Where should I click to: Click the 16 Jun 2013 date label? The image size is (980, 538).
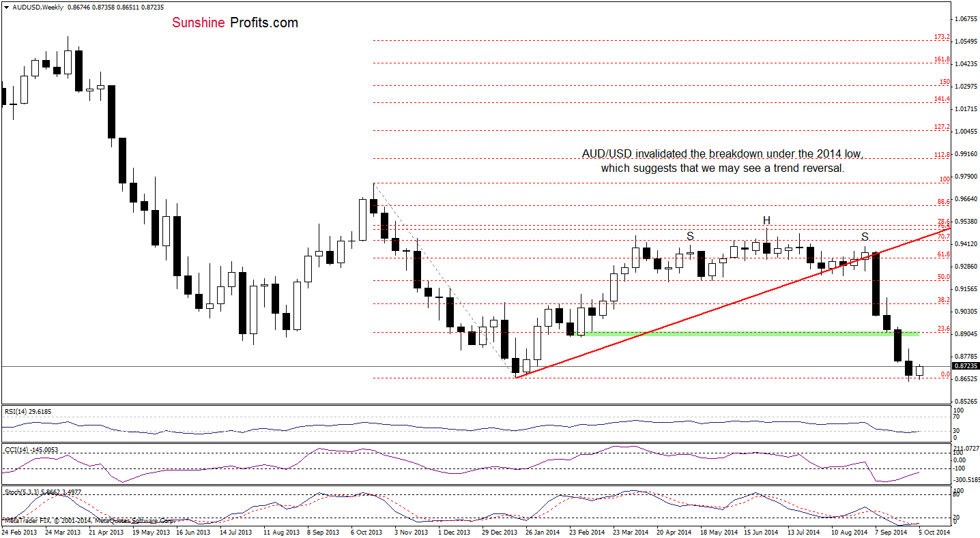(194, 531)
